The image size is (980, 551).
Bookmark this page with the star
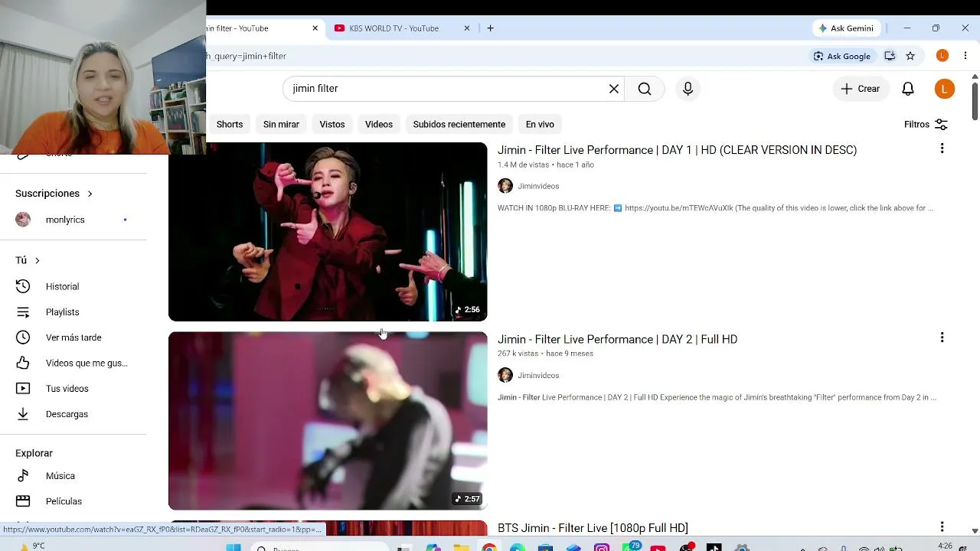tap(910, 56)
